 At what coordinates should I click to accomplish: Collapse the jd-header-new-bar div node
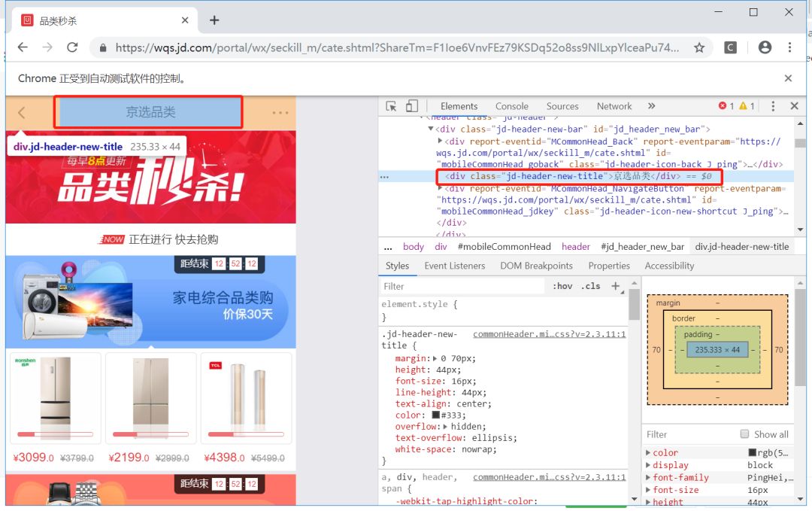pos(430,129)
